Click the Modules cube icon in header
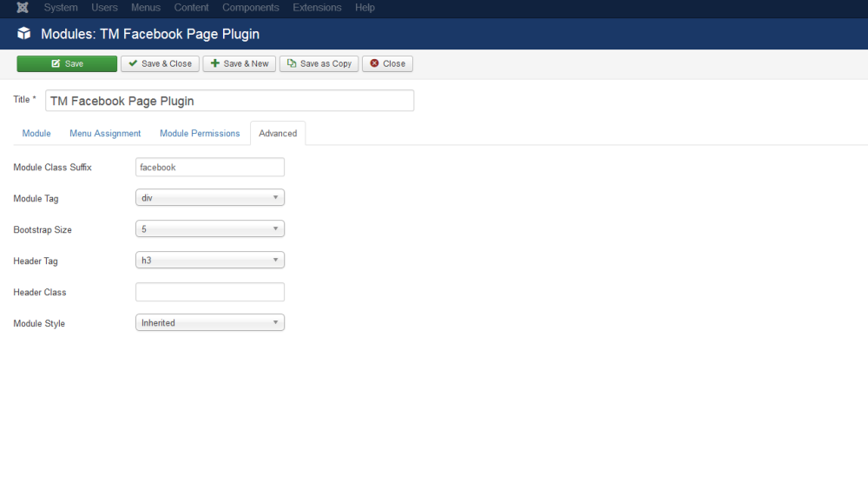 coord(23,34)
